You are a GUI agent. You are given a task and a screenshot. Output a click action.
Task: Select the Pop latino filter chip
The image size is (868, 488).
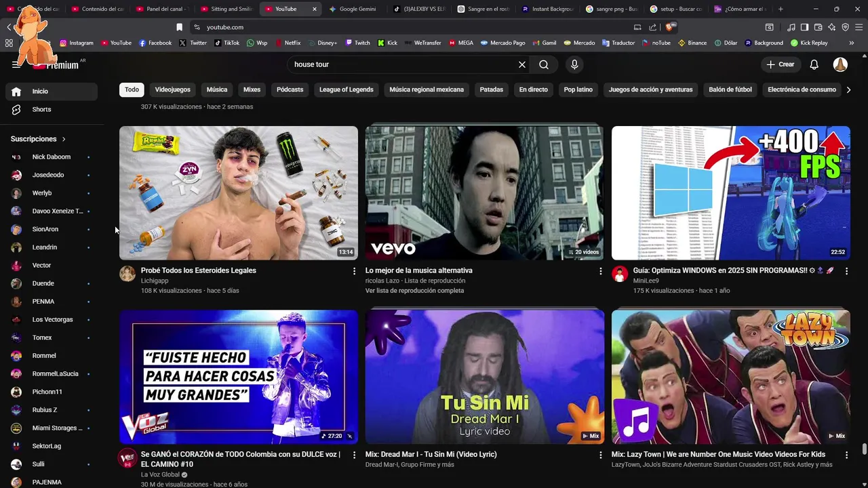point(578,89)
